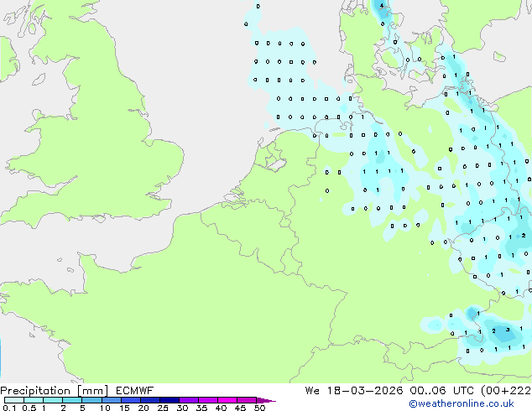Select the 0.5–1 mm legend swatch
This screenshot has height=411, width=532.
34,400
